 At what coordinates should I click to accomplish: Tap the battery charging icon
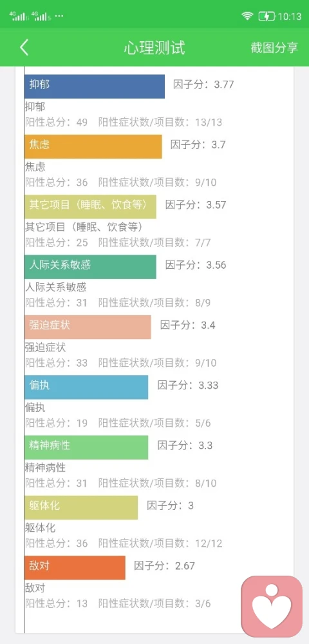267,16
